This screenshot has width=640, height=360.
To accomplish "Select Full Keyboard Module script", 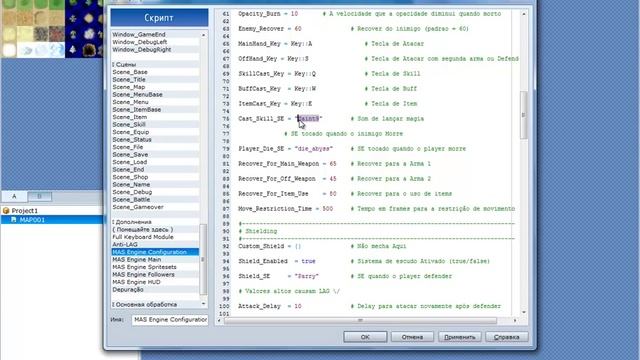I will [x=156, y=237].
